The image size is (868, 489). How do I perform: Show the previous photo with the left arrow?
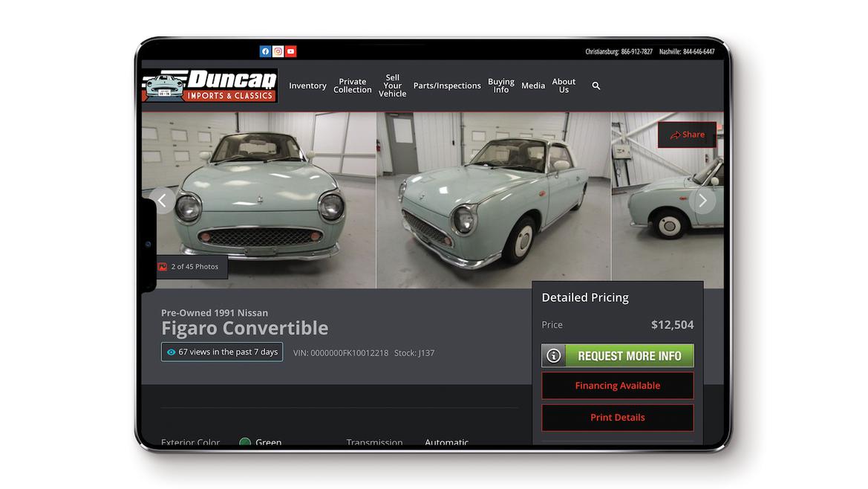coord(162,201)
